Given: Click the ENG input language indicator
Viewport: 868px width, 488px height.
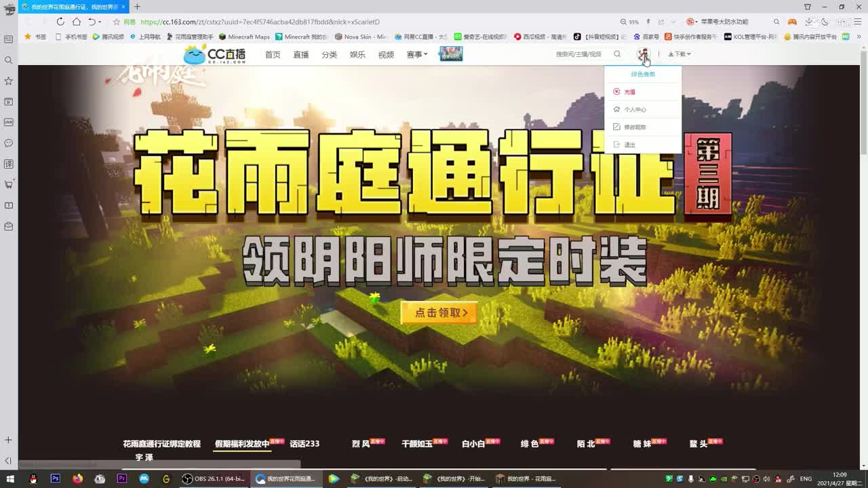Looking at the screenshot, I should (806, 479).
